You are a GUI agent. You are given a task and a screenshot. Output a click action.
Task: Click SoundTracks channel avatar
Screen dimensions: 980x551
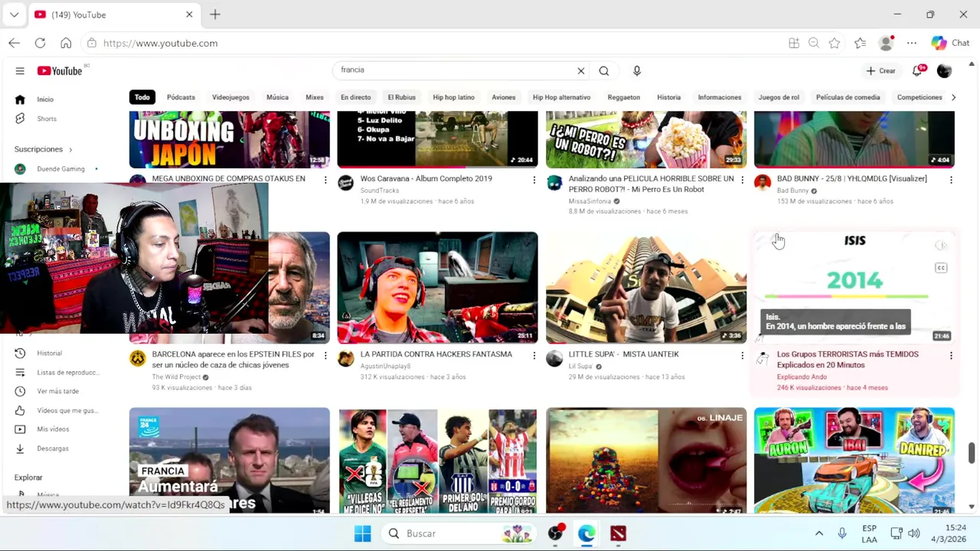(345, 183)
